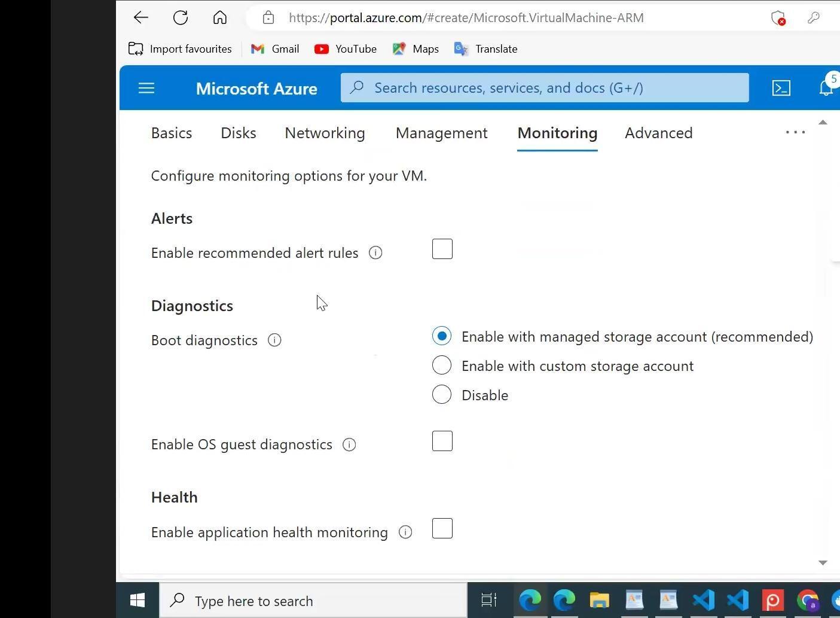Click the page scrollbar up arrow
Image resolution: width=840 pixels, height=618 pixels.
[x=823, y=123]
